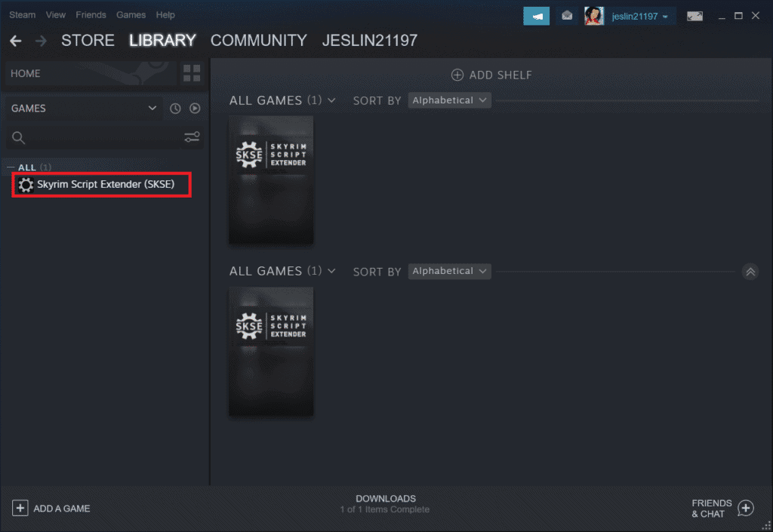Click the window resize grip corner
The image size is (773, 532).
point(767,526)
